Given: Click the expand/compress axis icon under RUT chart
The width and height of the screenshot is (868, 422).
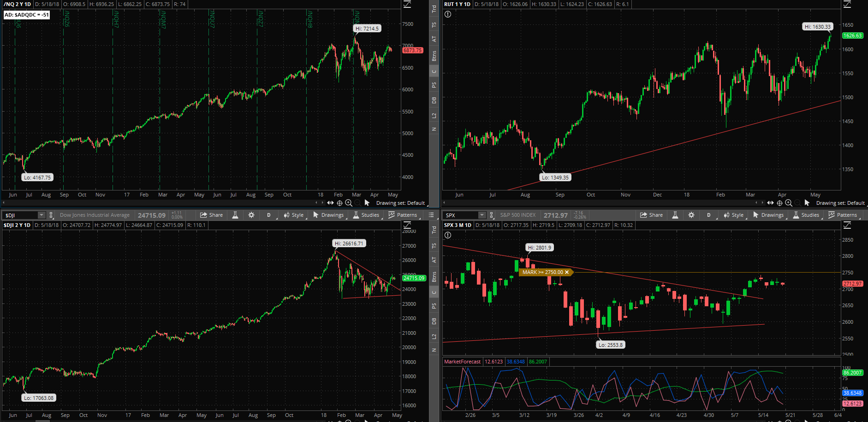Looking at the screenshot, I should 770,203.
